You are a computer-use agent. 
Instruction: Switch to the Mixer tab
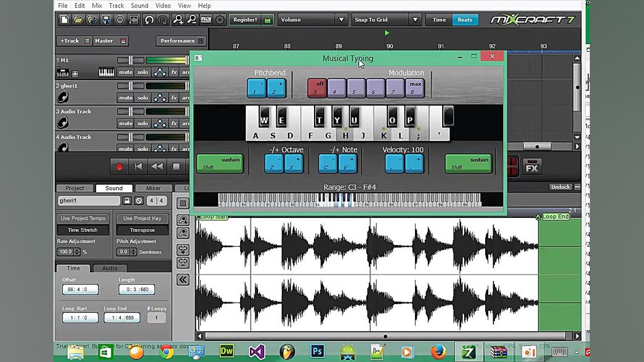pos(153,188)
